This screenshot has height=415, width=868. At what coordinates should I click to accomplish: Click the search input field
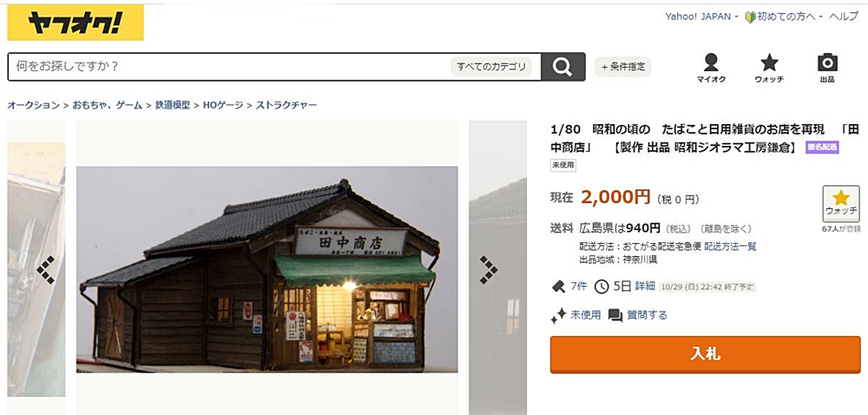click(228, 67)
